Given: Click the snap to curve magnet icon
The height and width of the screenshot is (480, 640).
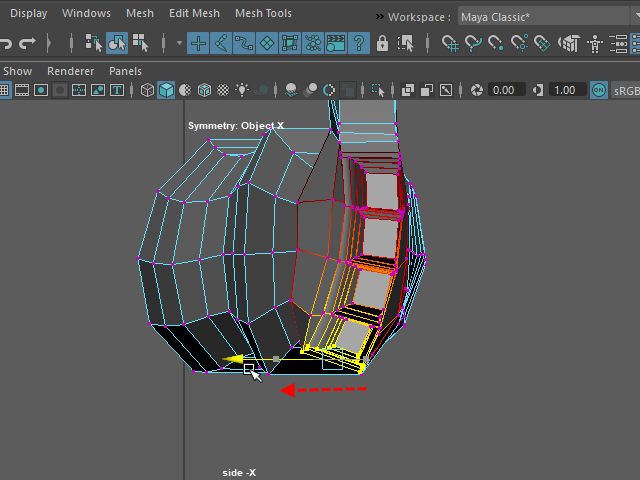Looking at the screenshot, I should point(474,43).
